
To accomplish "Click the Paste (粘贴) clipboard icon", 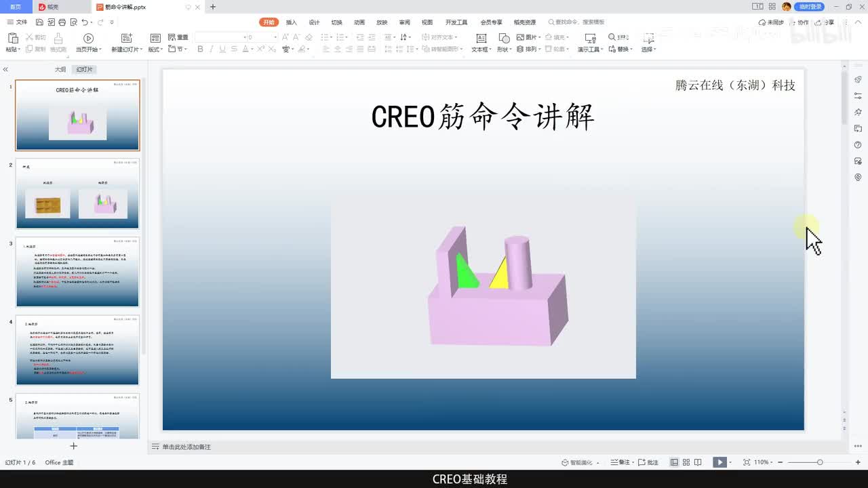I will tap(12, 38).
